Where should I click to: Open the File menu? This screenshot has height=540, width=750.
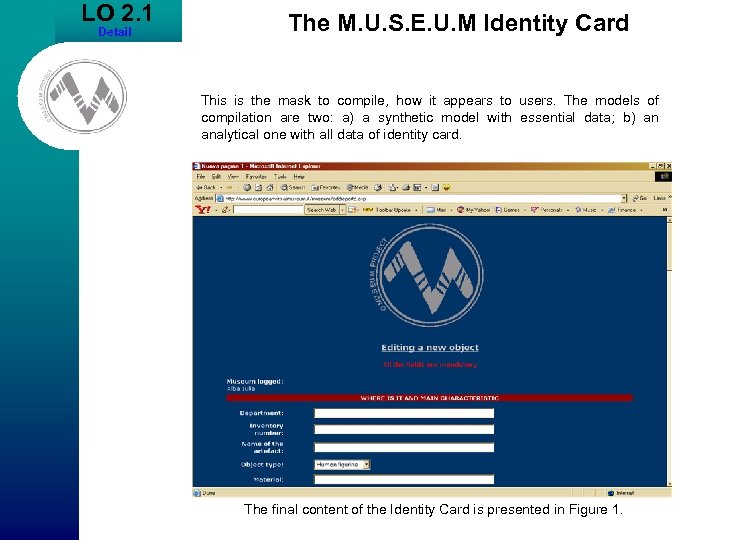coord(201,176)
